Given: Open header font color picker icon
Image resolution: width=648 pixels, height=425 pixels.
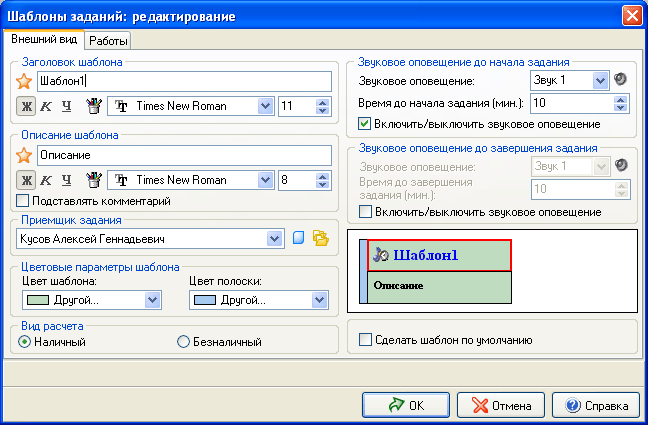Looking at the screenshot, I should [x=94, y=105].
